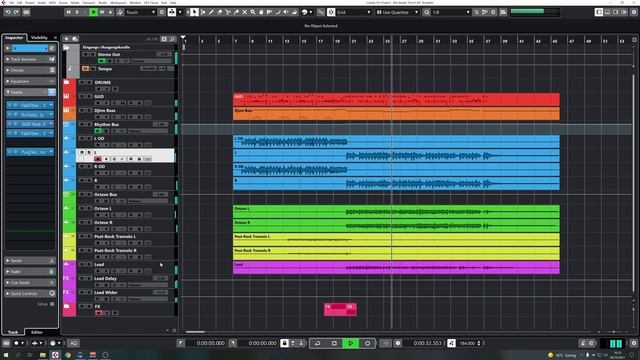
Task: Select the Object Selection arrow tool
Action: point(194,12)
